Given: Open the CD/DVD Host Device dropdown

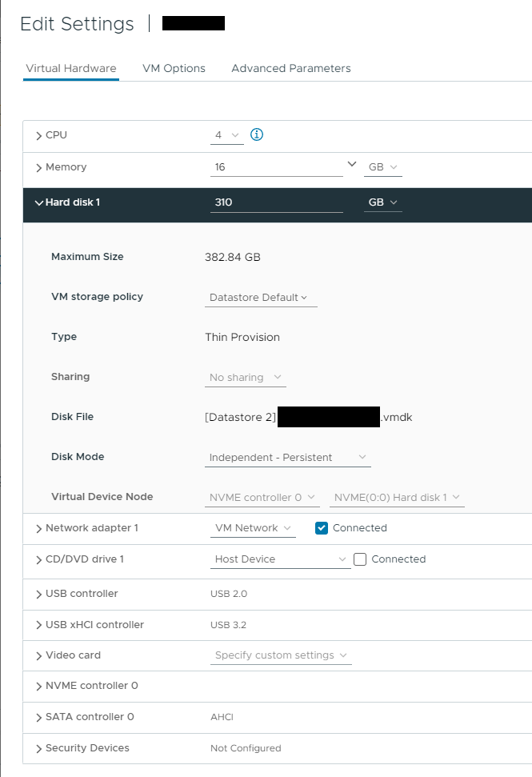Looking at the screenshot, I should [x=279, y=559].
